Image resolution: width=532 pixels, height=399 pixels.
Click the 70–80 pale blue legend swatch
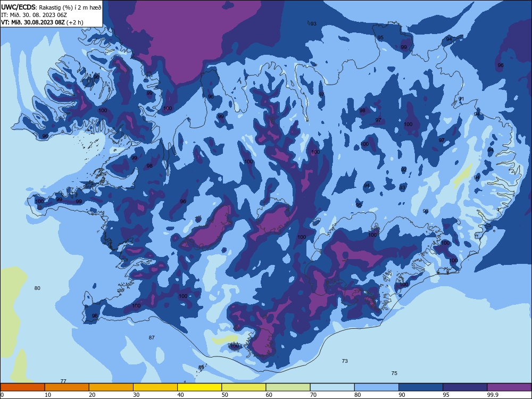pyautogui.click(x=332, y=387)
